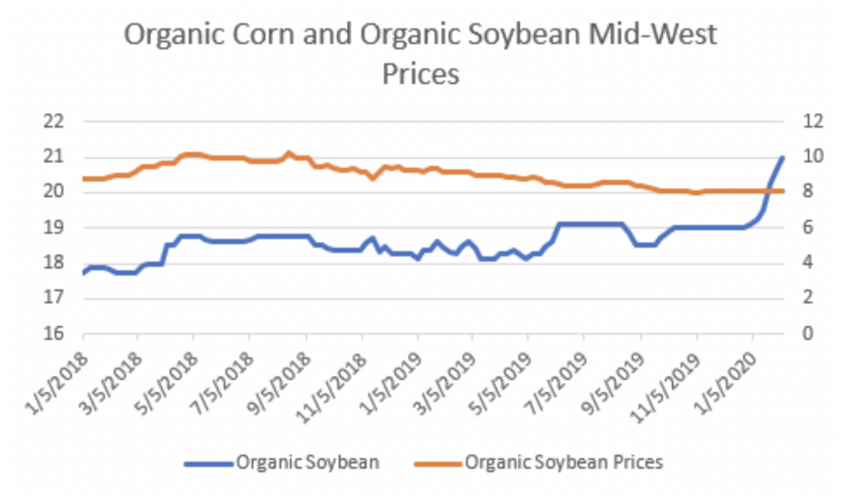Click the 19 label on left axis
861x504 pixels.
pos(53,228)
